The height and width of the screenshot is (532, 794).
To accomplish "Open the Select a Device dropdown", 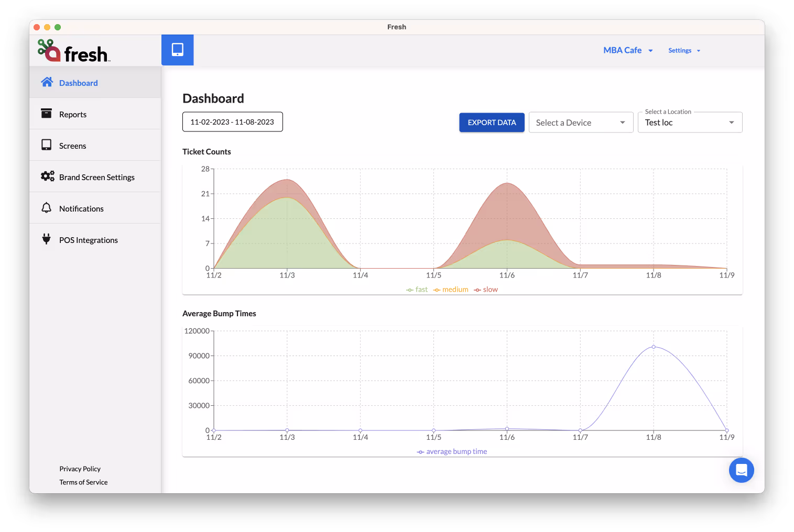I will pos(581,123).
